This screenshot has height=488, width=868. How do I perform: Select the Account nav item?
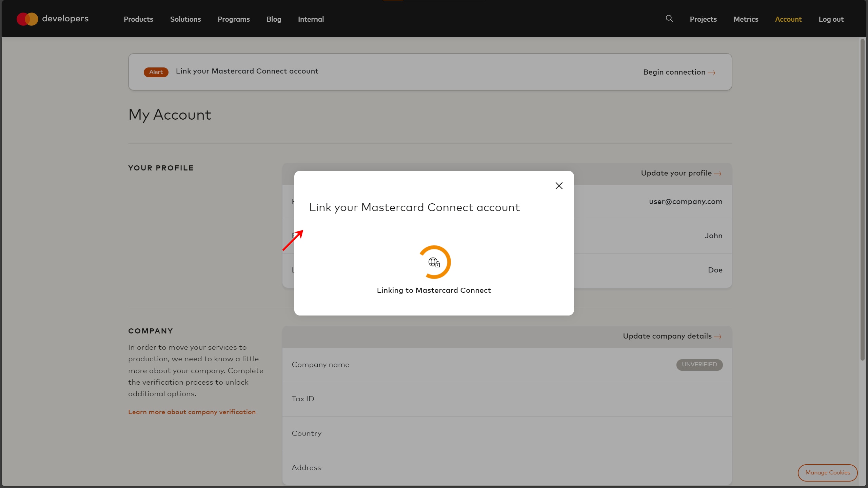coord(788,19)
